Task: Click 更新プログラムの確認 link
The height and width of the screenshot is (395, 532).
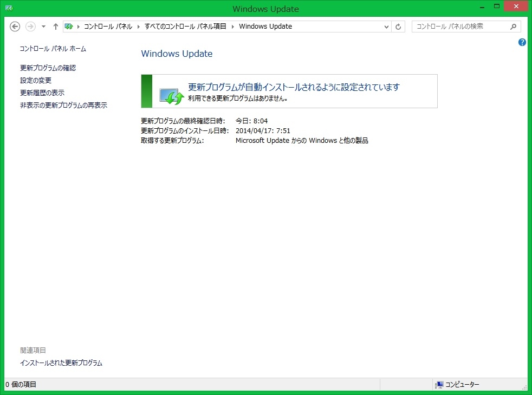Action: (48, 68)
